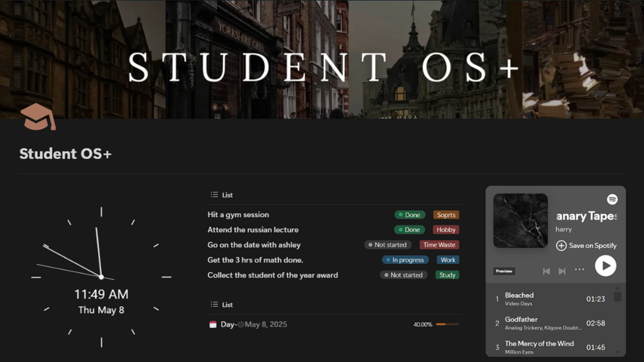Click the album cover thumbnail

click(520, 221)
